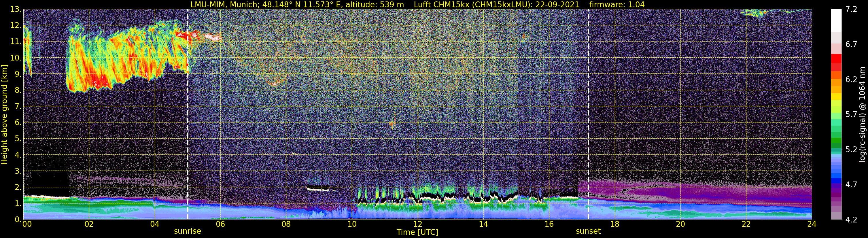
Task: Click the colorbar value '4.2'
Action: point(851,220)
